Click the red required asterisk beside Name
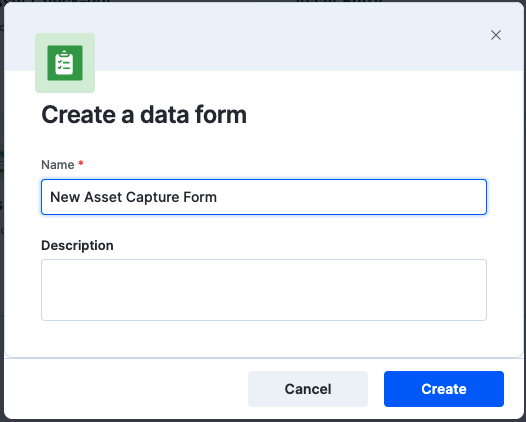 [81, 164]
